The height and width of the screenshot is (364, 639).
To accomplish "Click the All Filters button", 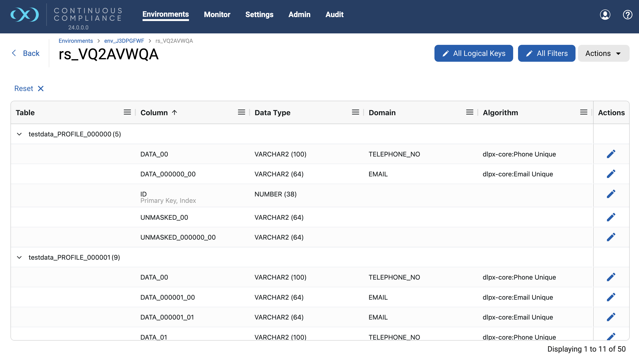I will (546, 53).
